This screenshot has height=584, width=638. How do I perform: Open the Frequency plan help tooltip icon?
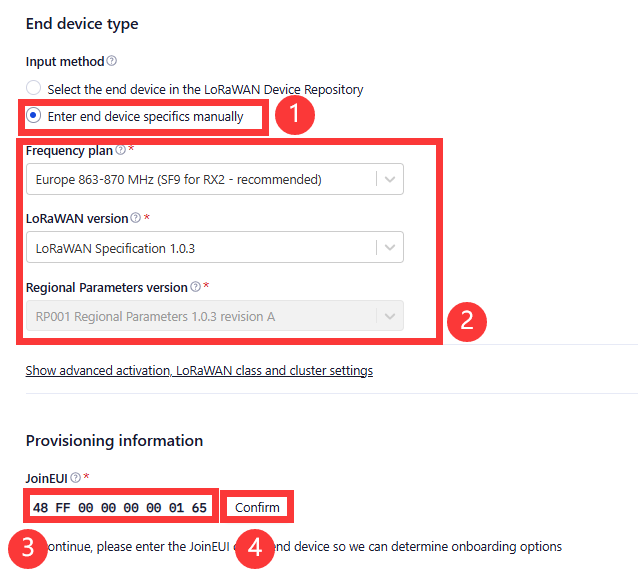click(x=120, y=150)
